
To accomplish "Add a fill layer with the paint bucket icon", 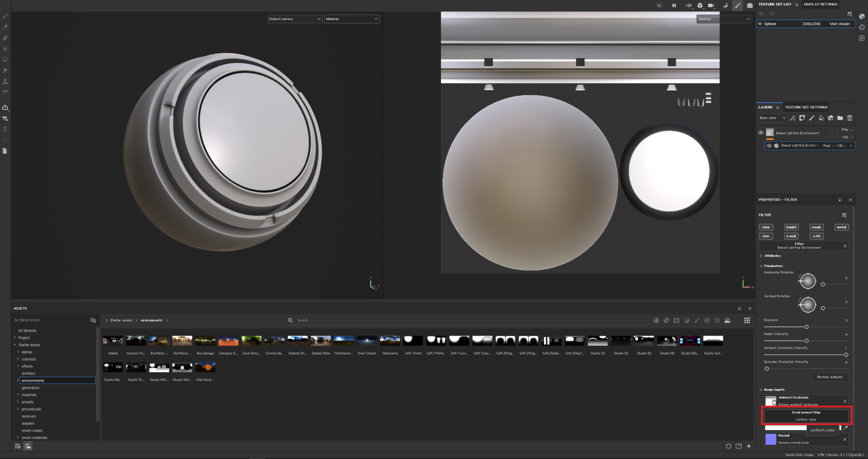I will 821,118.
